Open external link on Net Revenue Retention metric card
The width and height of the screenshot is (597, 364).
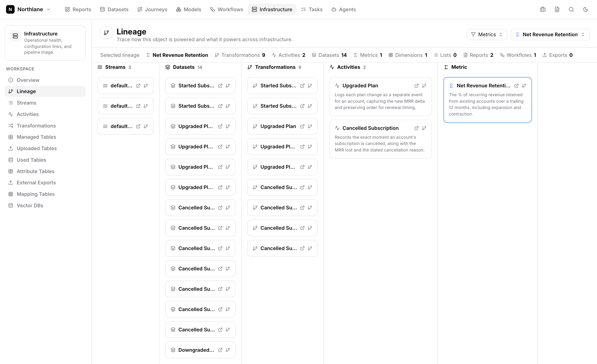tap(516, 86)
